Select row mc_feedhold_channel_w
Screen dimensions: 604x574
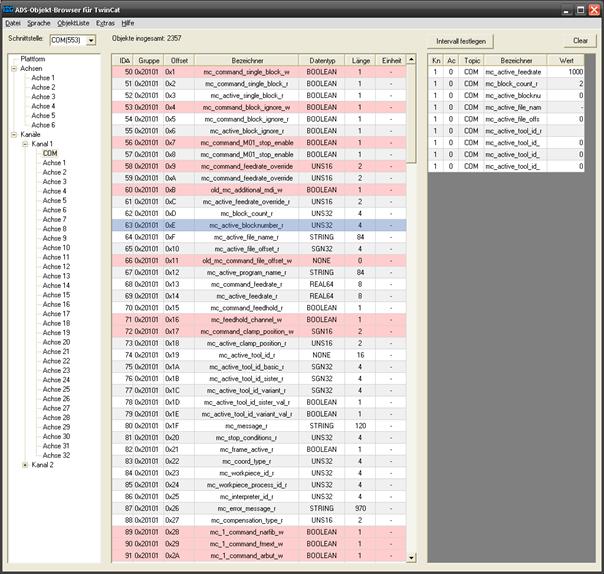point(259,320)
